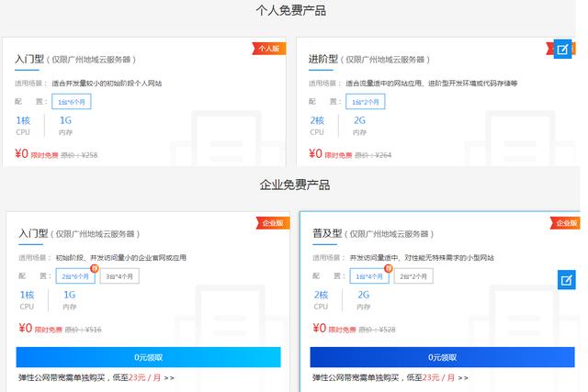Click the orange badge on 1台*4个月 option
The image size is (588, 392).
[388, 268]
